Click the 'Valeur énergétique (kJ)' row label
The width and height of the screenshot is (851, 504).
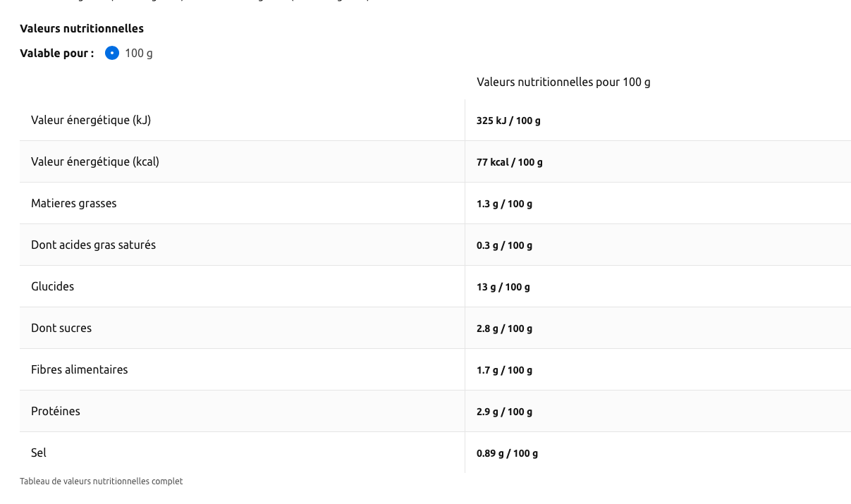[x=91, y=120]
